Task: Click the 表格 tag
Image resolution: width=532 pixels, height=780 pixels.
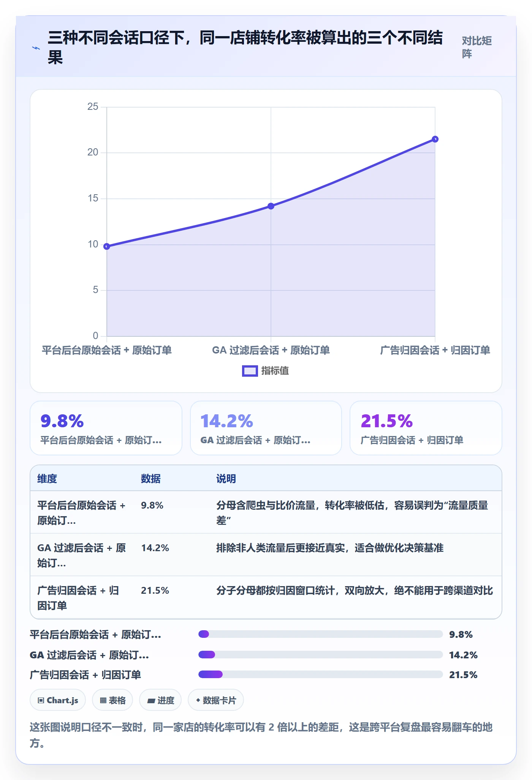Action: point(112,700)
